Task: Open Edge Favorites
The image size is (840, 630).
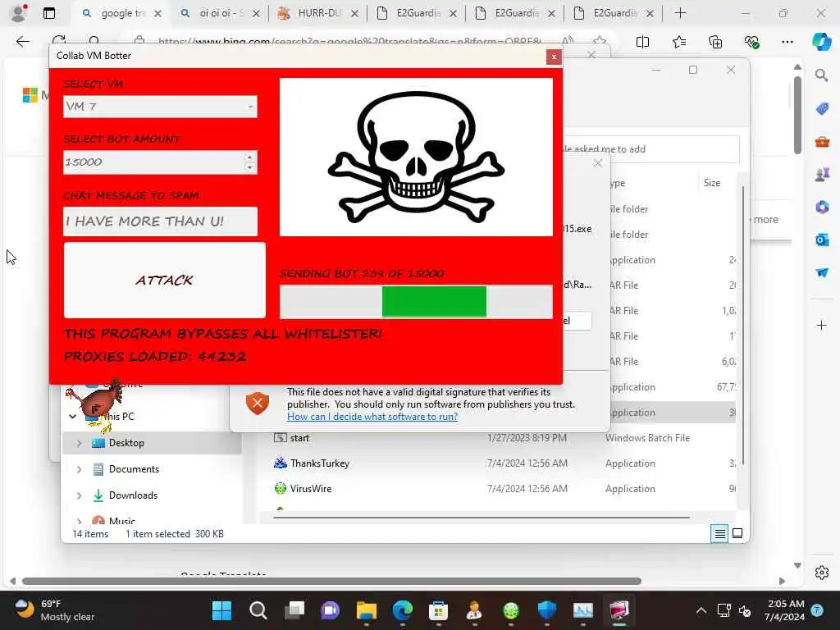Action: click(x=678, y=42)
